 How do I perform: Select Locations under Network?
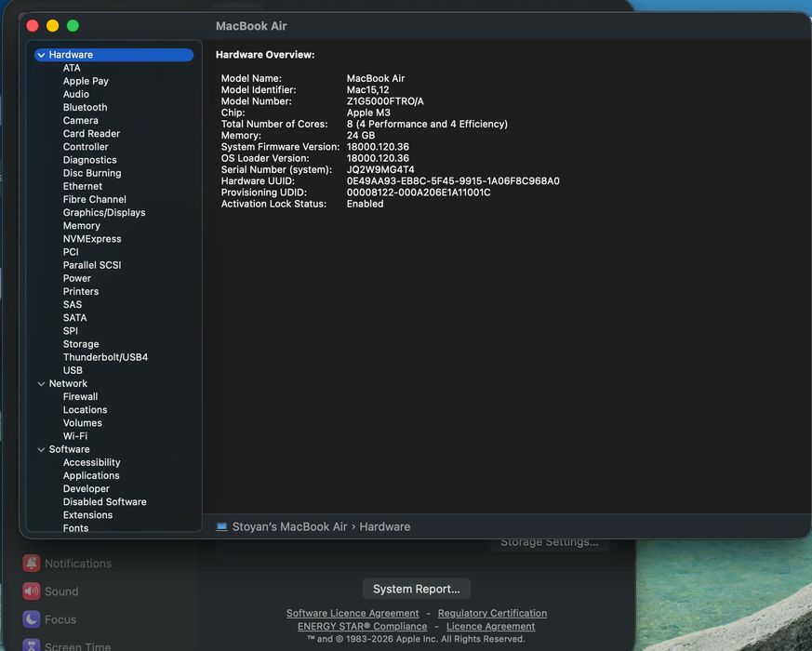(x=86, y=410)
